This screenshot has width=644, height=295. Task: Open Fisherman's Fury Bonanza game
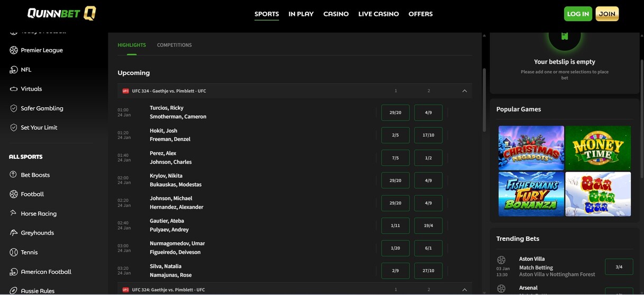(531, 194)
